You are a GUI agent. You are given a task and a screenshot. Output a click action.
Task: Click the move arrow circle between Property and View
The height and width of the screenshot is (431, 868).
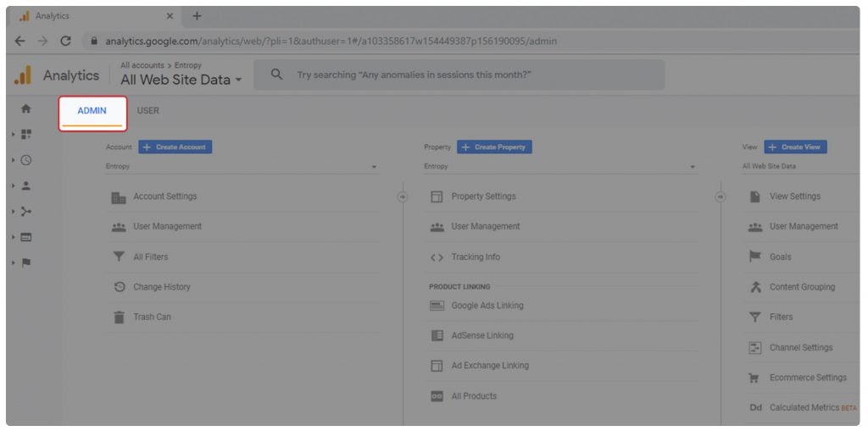(721, 196)
